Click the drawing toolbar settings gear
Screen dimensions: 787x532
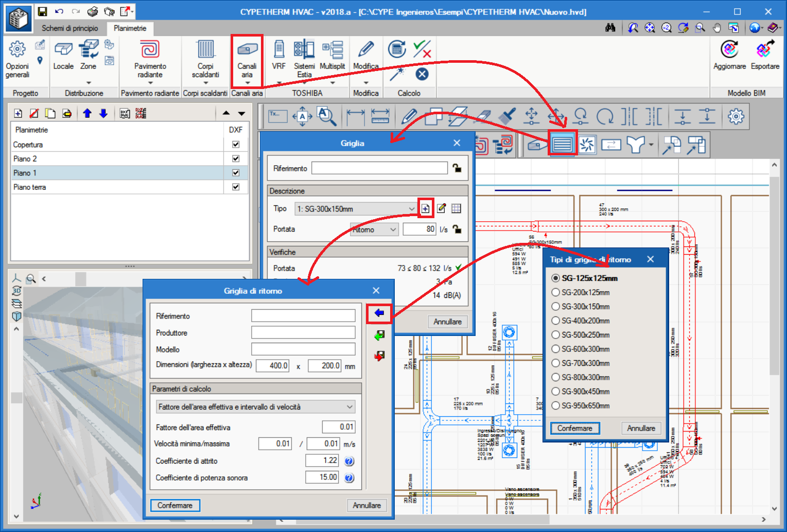point(736,116)
